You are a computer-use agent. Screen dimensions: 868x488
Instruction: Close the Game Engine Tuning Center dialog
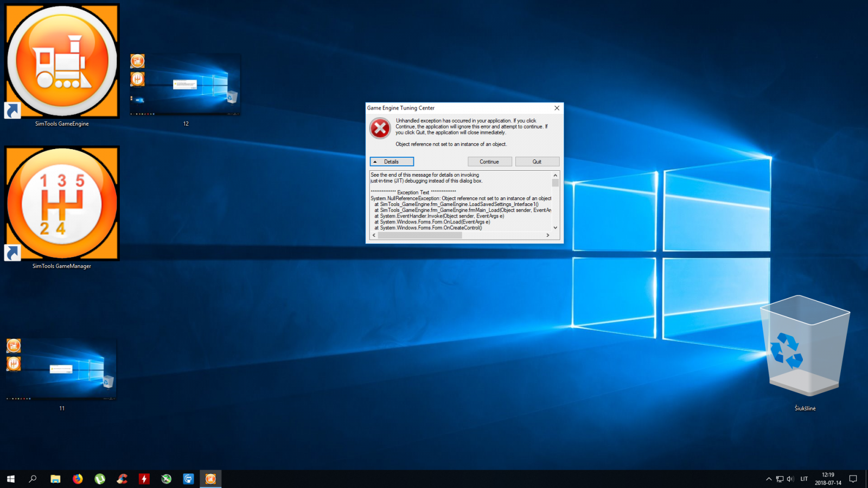557,108
